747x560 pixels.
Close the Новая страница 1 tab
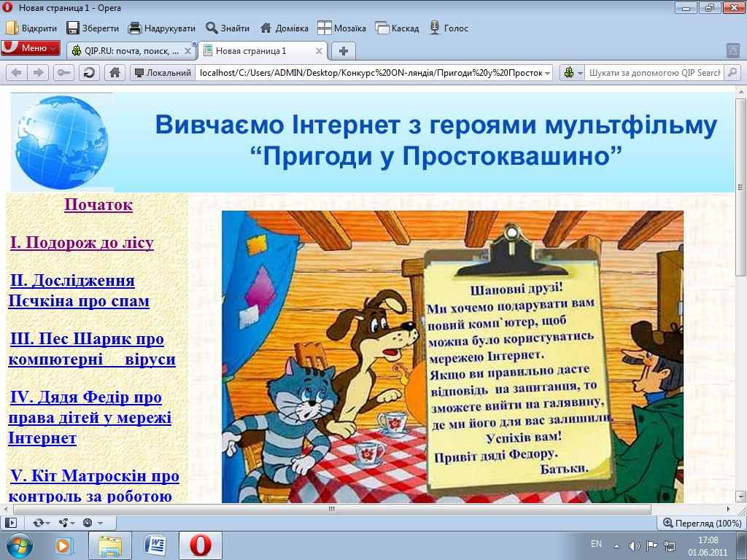[x=320, y=51]
